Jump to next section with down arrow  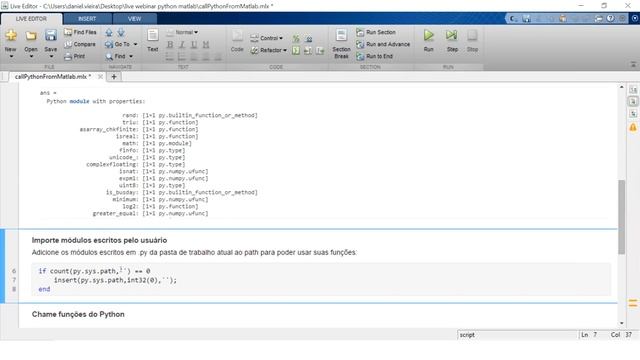(x=121, y=32)
